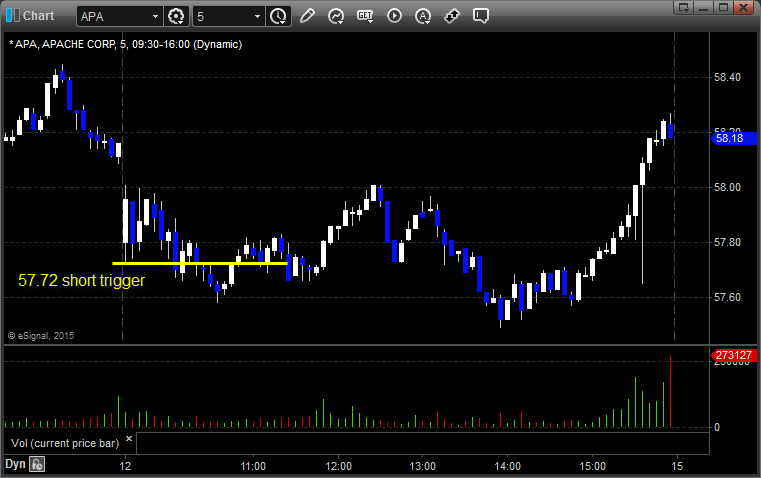
Task: Click the window pop-out menu icon
Action: [684, 7]
